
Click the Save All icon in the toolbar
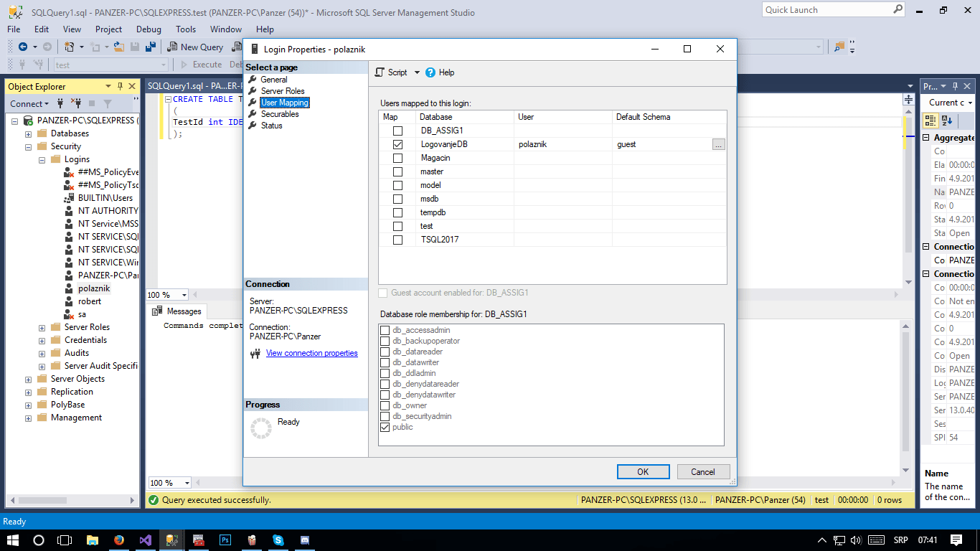151,47
